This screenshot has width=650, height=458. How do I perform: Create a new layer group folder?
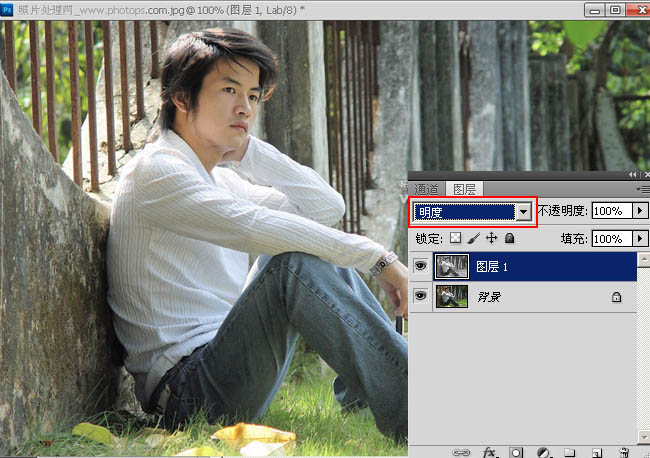pyautogui.click(x=570, y=452)
